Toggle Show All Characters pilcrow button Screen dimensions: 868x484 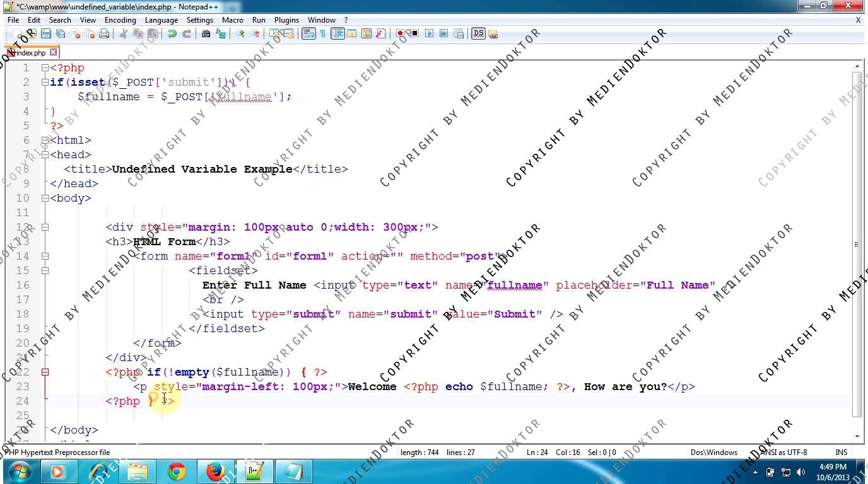[322, 34]
